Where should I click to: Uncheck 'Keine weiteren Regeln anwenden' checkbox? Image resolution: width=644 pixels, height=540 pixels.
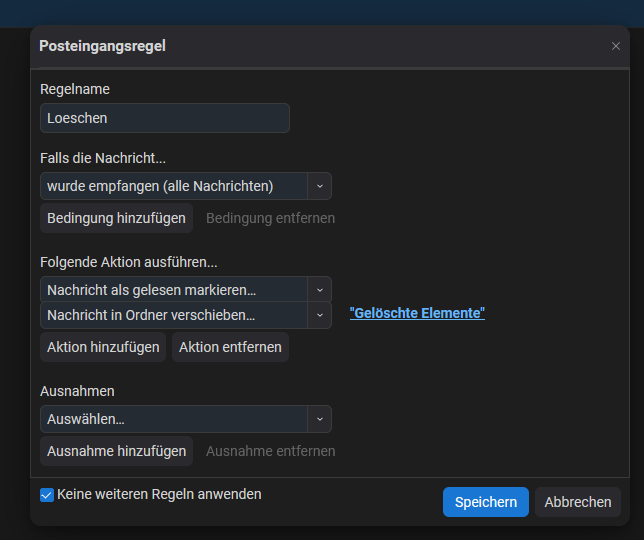[47, 495]
